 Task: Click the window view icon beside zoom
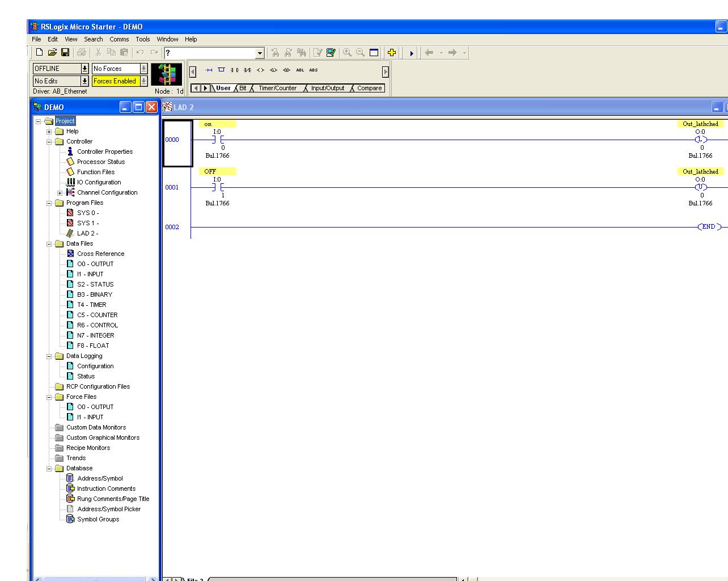[x=374, y=53]
